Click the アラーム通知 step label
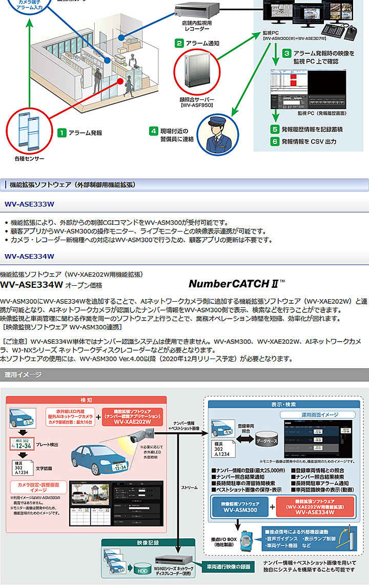The image size is (369, 588). (203, 43)
